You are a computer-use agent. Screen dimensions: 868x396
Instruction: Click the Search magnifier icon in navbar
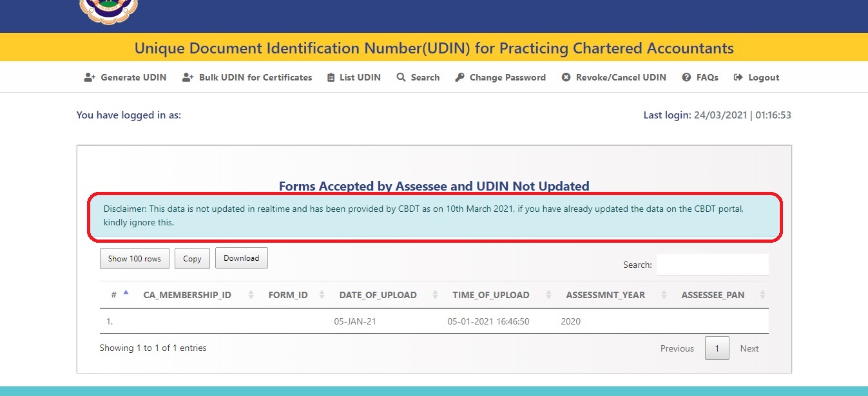pos(401,77)
